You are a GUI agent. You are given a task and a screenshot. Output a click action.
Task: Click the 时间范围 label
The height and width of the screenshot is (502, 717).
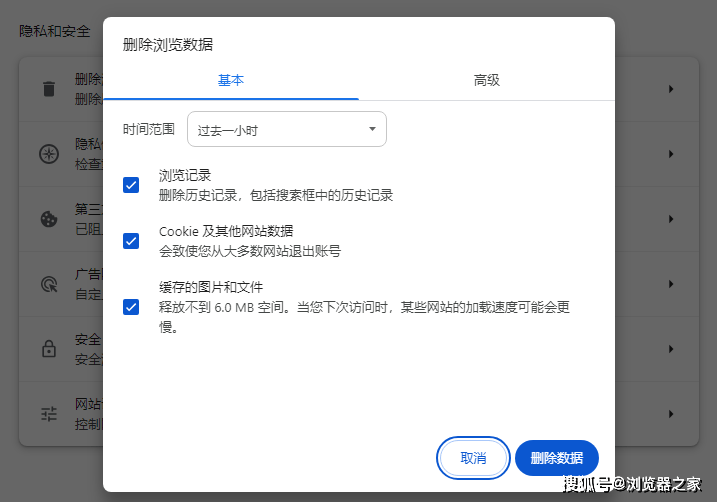(149, 129)
